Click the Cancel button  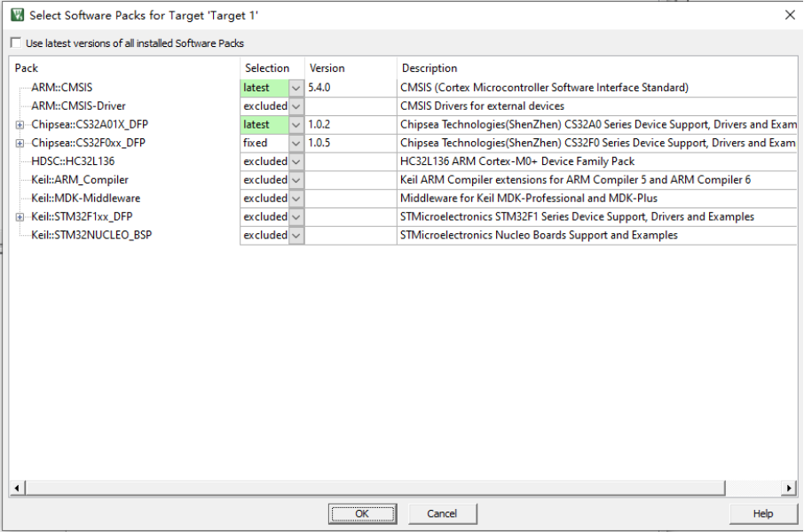[442, 513]
